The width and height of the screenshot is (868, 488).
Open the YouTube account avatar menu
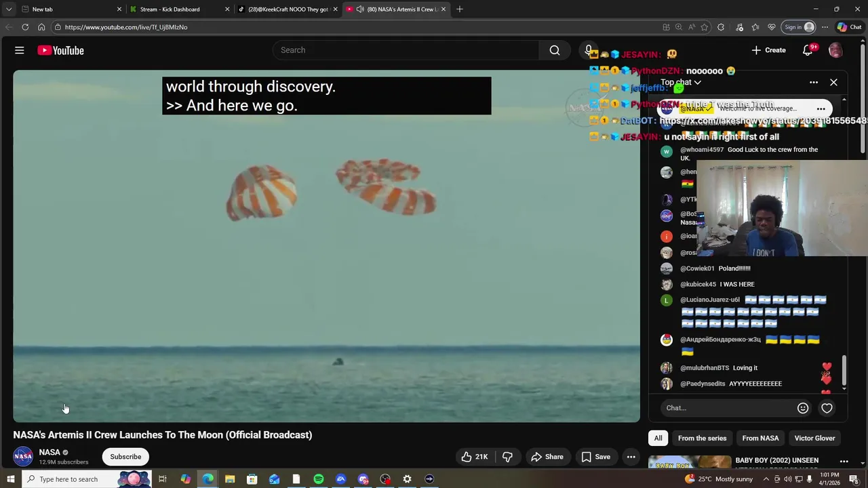[x=835, y=50]
